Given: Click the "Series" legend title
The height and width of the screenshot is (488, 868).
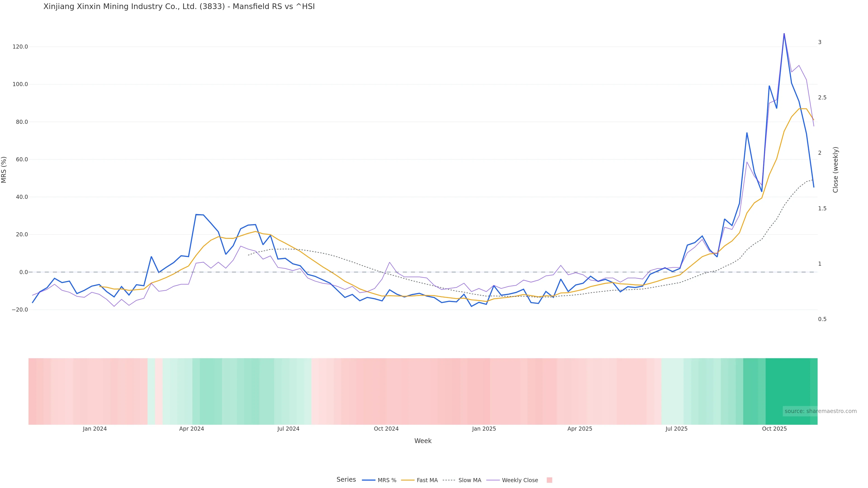Looking at the screenshot, I should coord(346,480).
